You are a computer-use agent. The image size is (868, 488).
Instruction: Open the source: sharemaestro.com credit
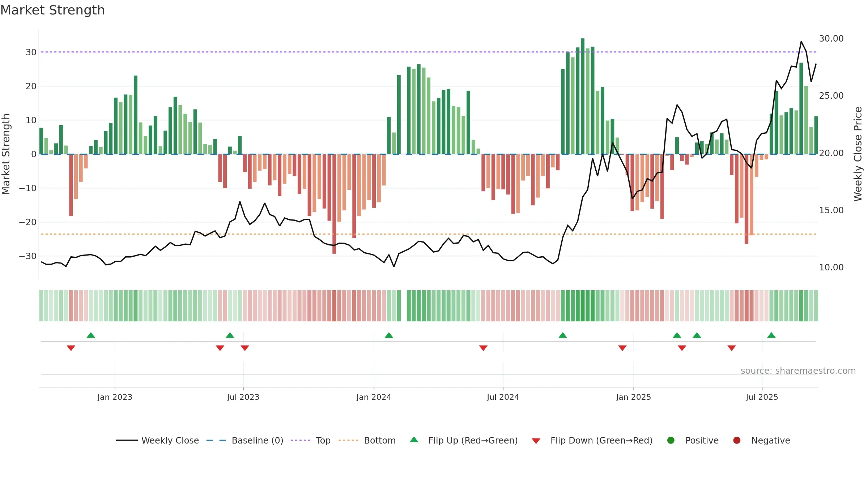tap(798, 371)
